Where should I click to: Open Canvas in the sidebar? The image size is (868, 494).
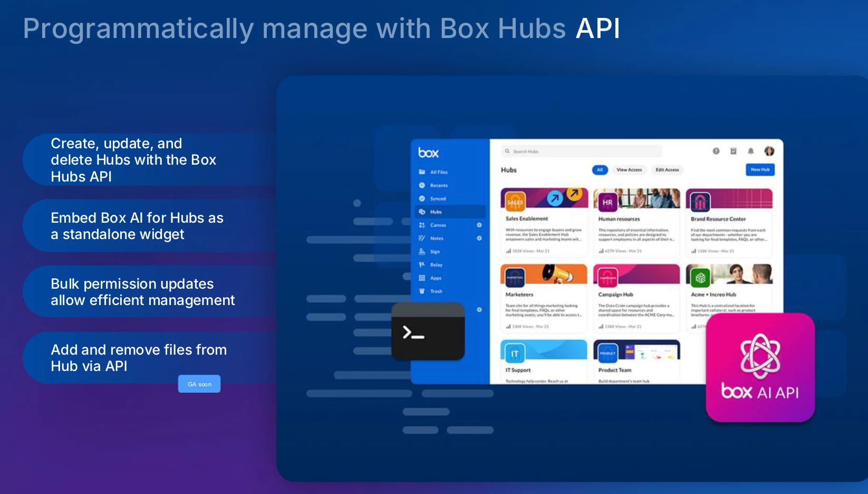tap(433, 225)
